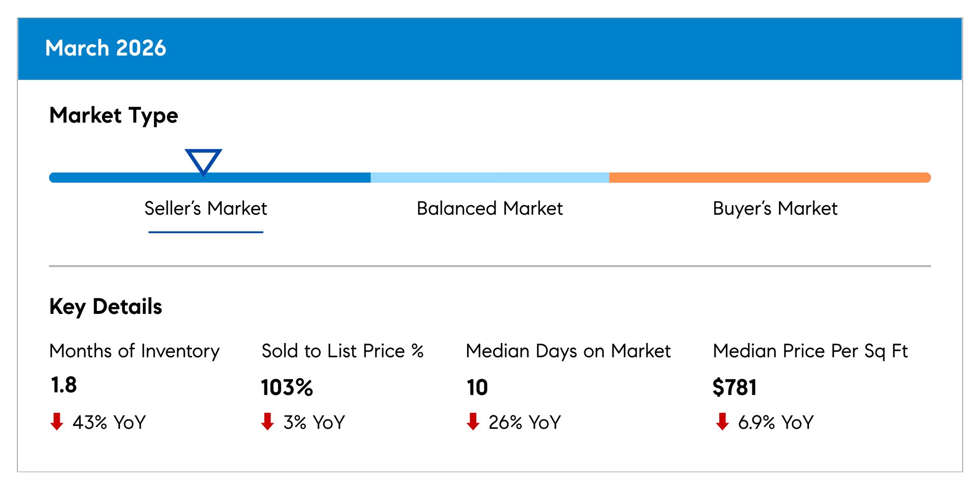The height and width of the screenshot is (490, 980).
Task: Click the $781 price per sq ft value
Action: tap(734, 387)
